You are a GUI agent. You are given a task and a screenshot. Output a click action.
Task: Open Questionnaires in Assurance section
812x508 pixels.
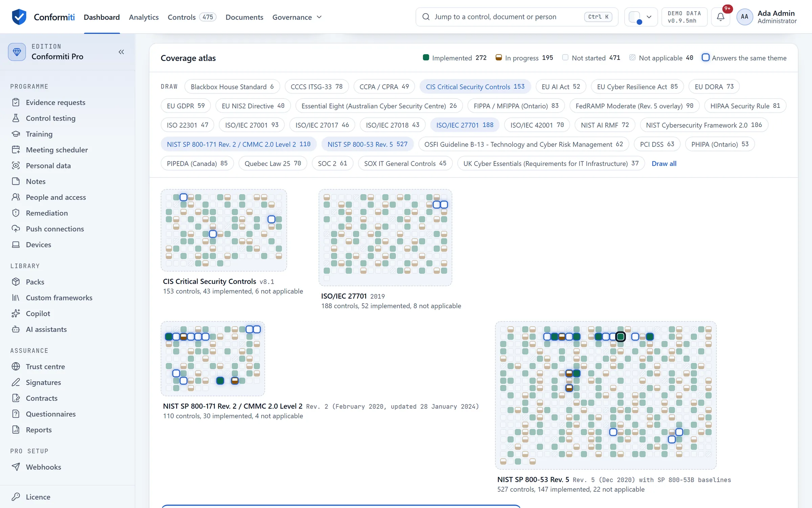(51, 414)
